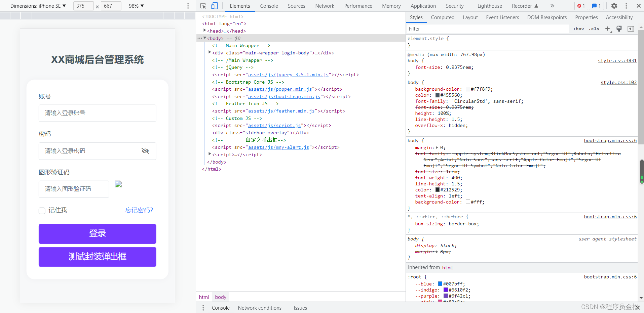Expand the last inline script node
The height and width of the screenshot is (313, 644).
(x=210, y=154)
